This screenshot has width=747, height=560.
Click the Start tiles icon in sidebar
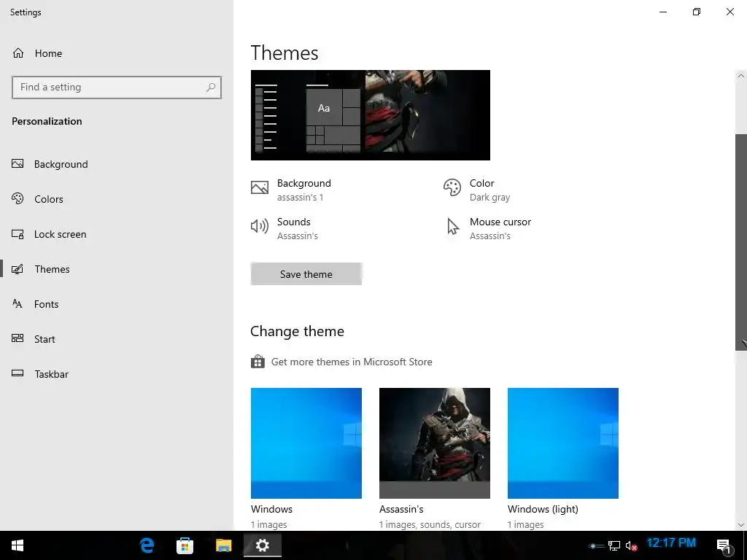18,338
